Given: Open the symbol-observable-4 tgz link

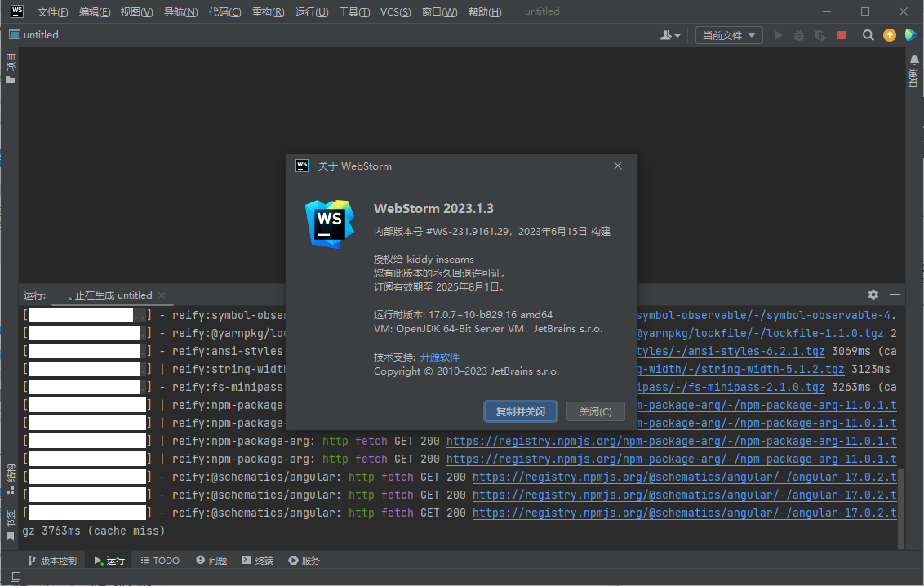Looking at the screenshot, I should click(764, 316).
